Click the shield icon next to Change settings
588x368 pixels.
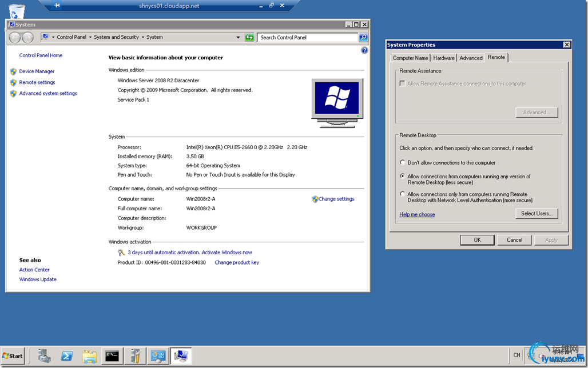point(315,199)
